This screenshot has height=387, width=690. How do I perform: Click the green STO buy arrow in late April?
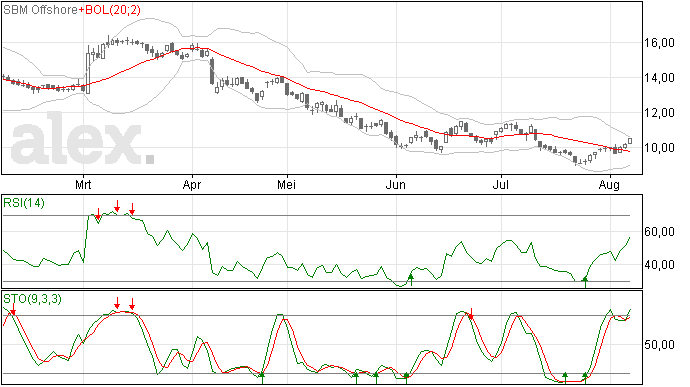tap(262, 378)
